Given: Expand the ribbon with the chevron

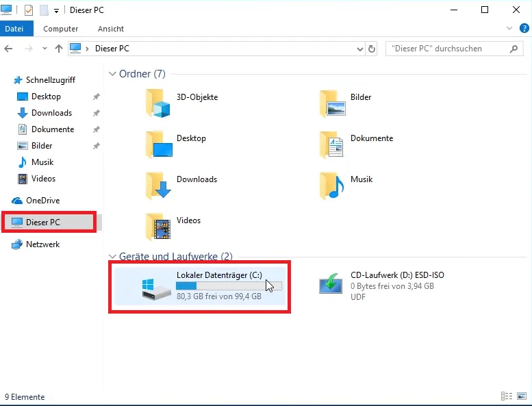Looking at the screenshot, I should (509, 28).
